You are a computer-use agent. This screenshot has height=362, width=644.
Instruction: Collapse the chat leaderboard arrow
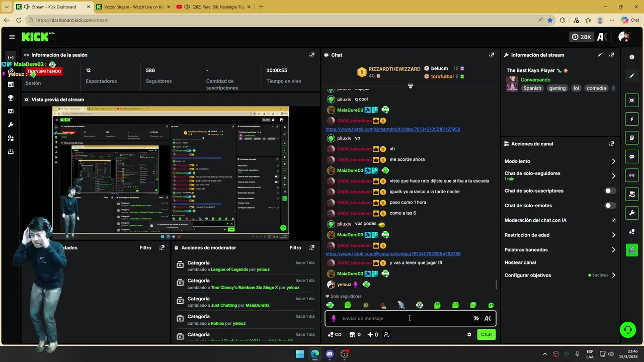(411, 86)
